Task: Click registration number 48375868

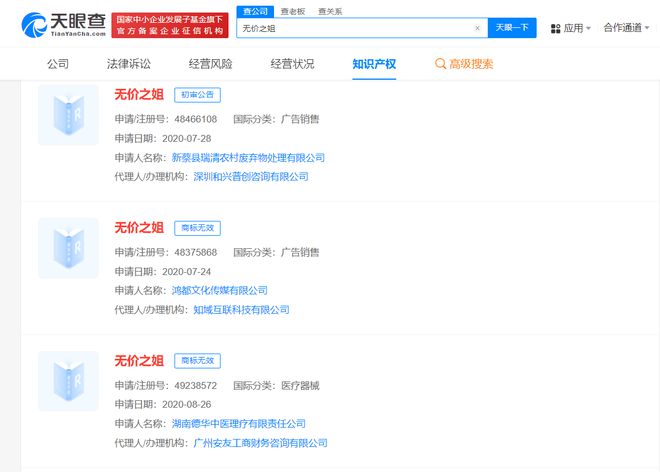Action: 196,253
